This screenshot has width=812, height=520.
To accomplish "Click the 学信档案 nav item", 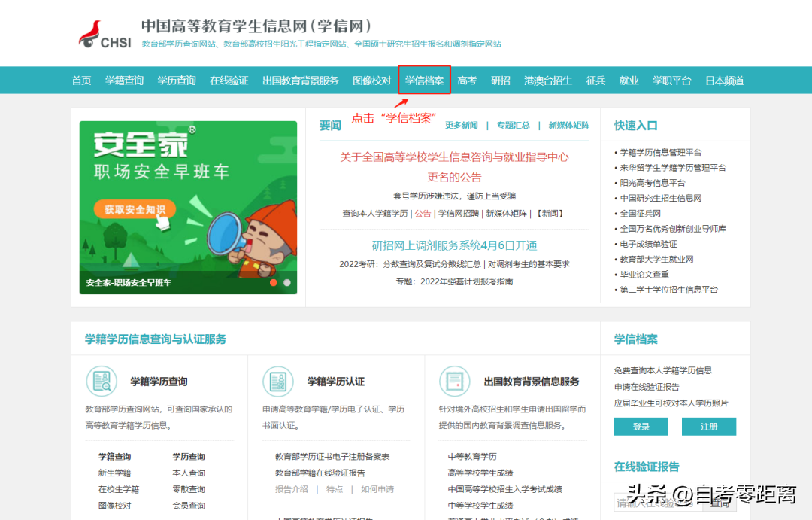I will tap(424, 81).
